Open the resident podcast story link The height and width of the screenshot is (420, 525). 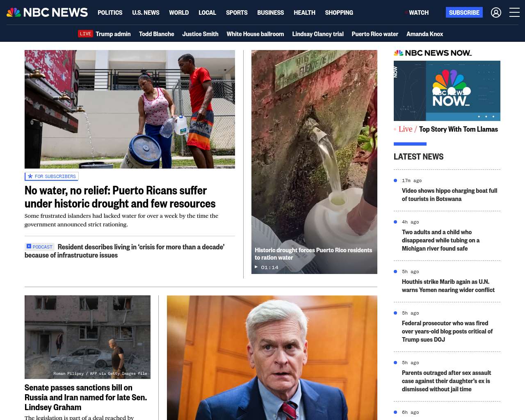click(x=125, y=251)
